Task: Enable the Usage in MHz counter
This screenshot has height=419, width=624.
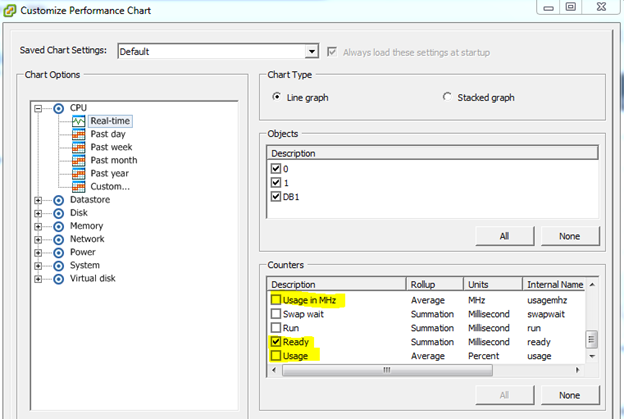Action: coord(277,300)
